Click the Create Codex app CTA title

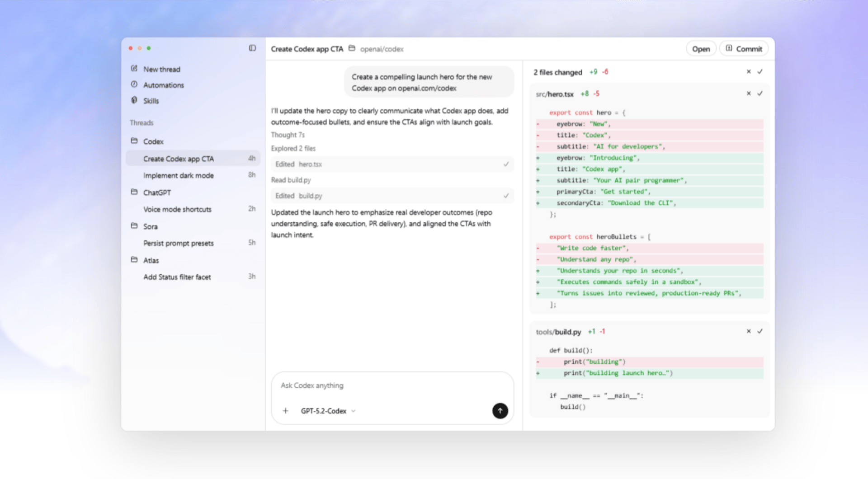point(307,49)
